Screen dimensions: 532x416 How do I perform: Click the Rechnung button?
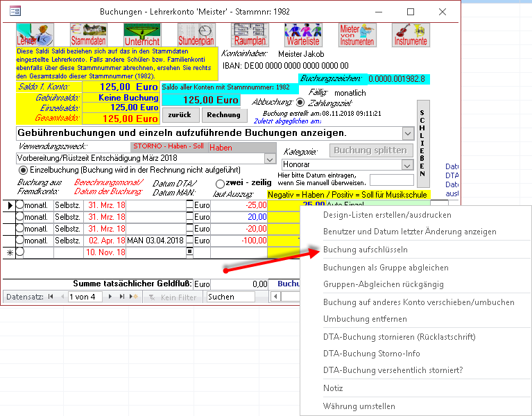(x=223, y=114)
